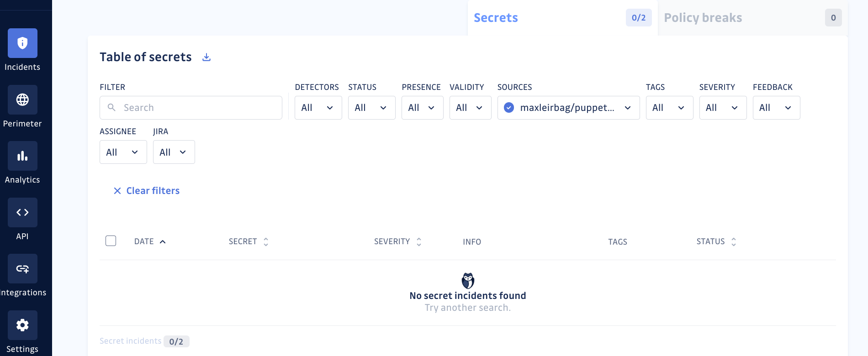Open the Integrations link icon
This screenshot has height=356, width=868.
22,268
